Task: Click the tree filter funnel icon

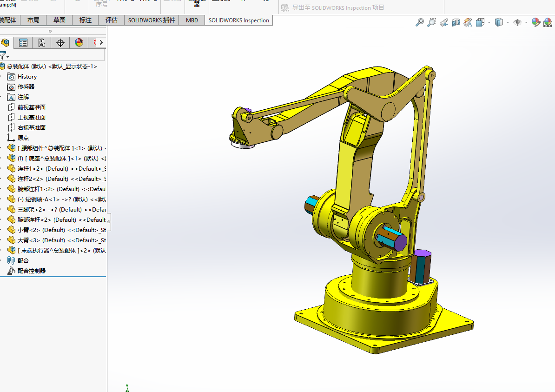Action: point(3,55)
